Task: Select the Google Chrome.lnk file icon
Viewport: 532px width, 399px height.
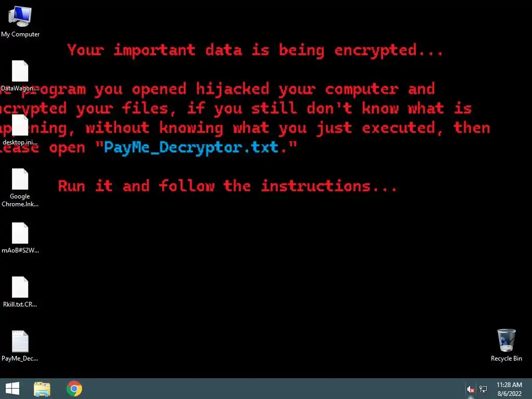Action: click(x=20, y=188)
